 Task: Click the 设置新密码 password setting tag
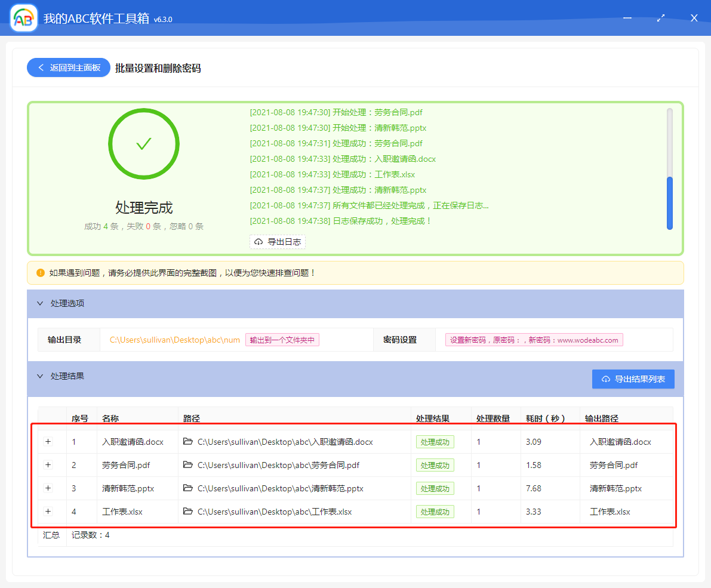(x=534, y=339)
